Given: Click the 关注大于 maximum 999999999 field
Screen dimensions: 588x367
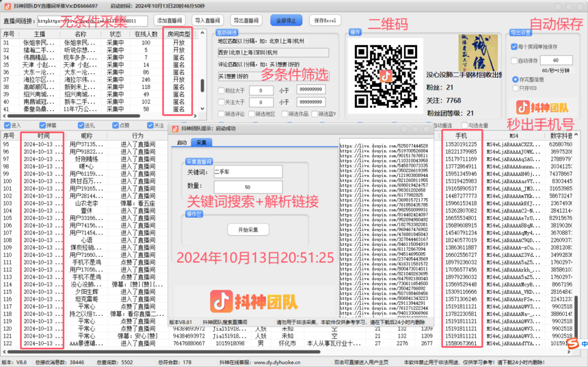Looking at the screenshot, I should coord(311,102).
